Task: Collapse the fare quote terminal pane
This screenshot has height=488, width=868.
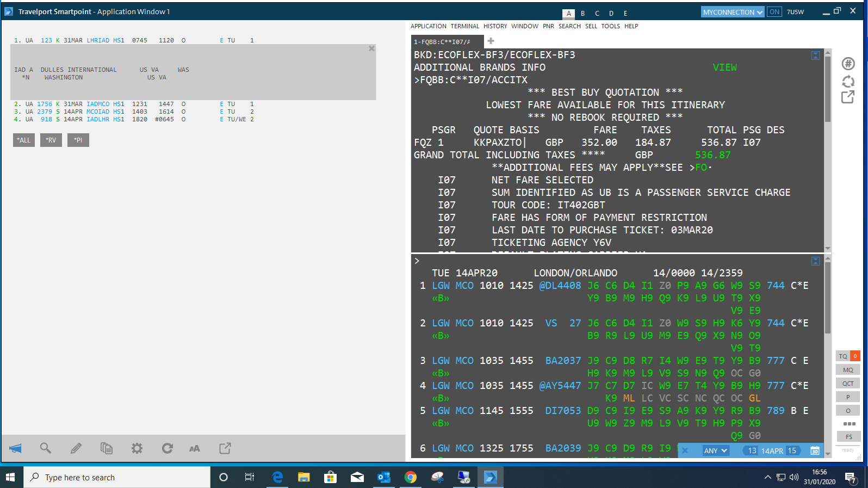Action: pos(815,55)
